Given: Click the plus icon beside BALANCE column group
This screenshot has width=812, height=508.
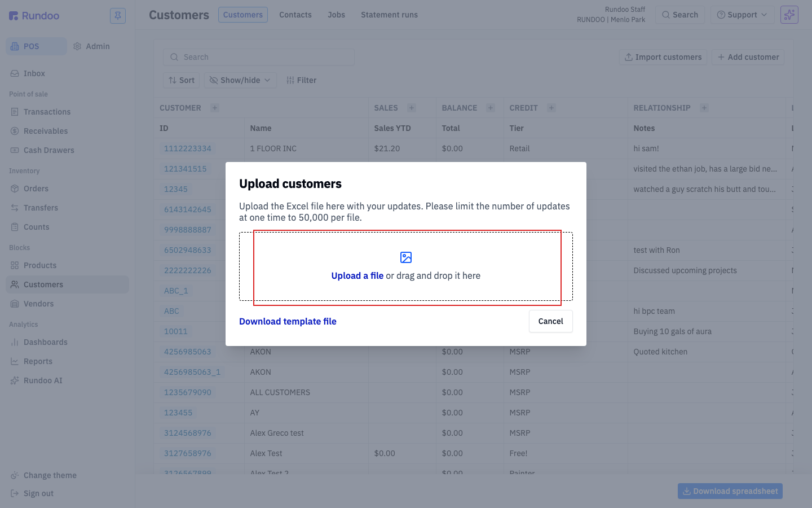Looking at the screenshot, I should pyautogui.click(x=491, y=108).
